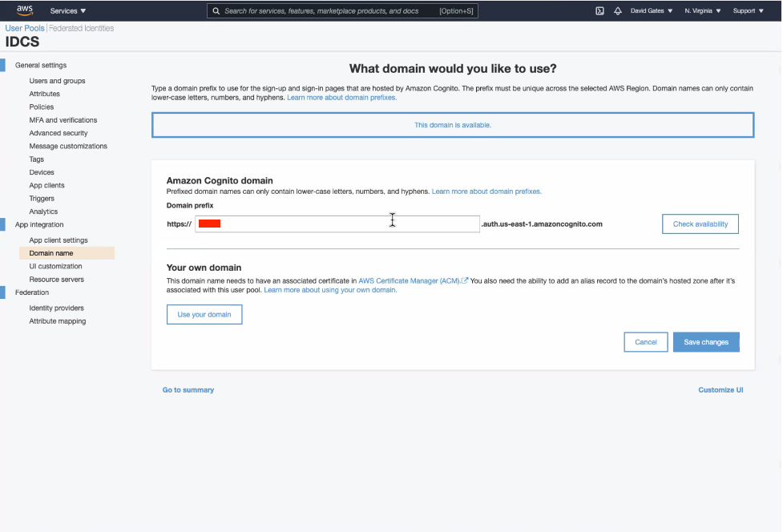783x532 pixels.
Task: Open the N. Virginia region dropdown
Action: pos(703,10)
